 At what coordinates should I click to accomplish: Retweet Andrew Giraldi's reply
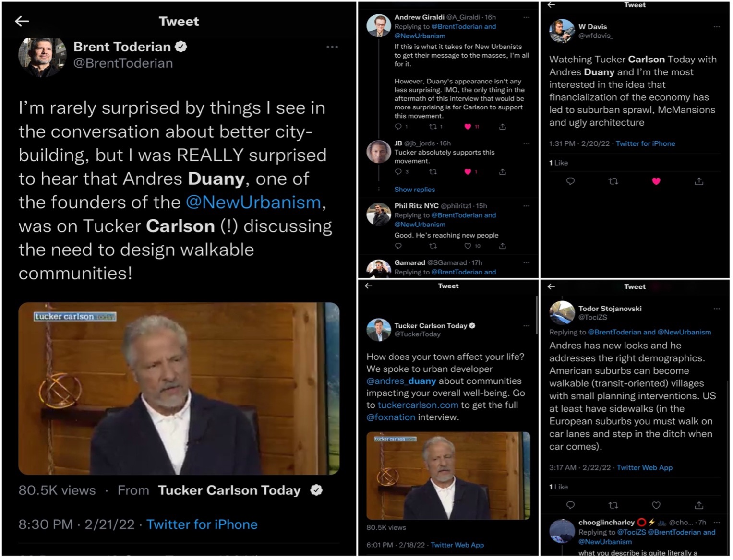[x=433, y=127]
